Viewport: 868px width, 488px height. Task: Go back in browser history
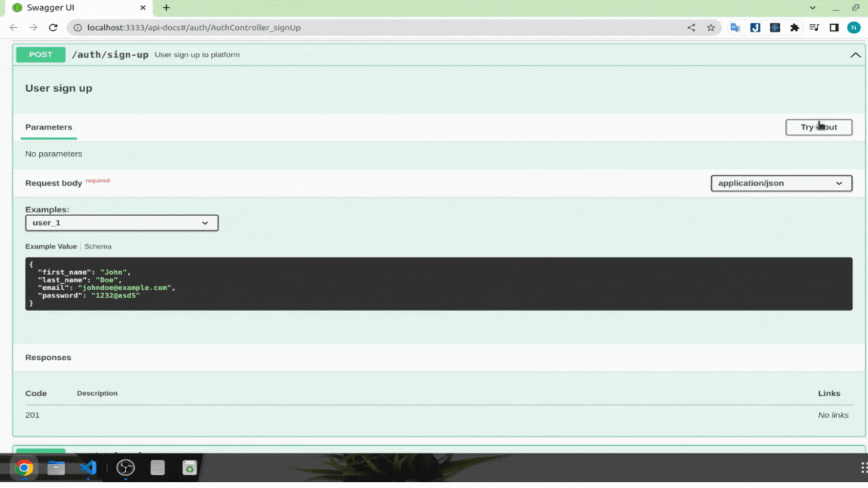click(x=14, y=28)
